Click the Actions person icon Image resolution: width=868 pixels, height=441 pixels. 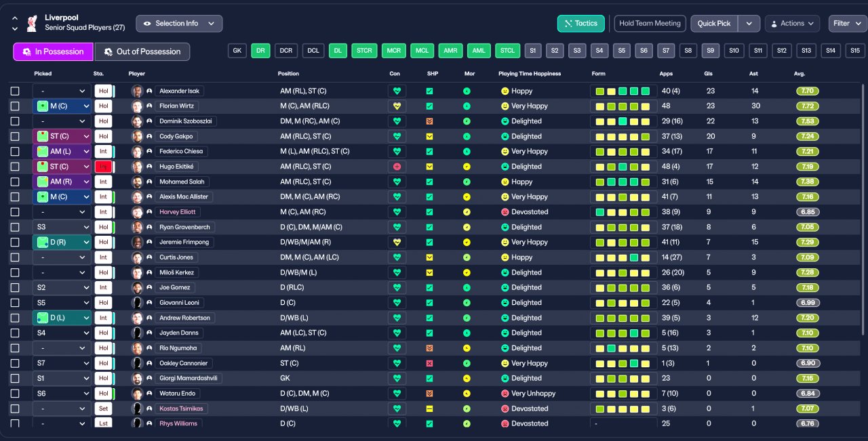tap(774, 24)
